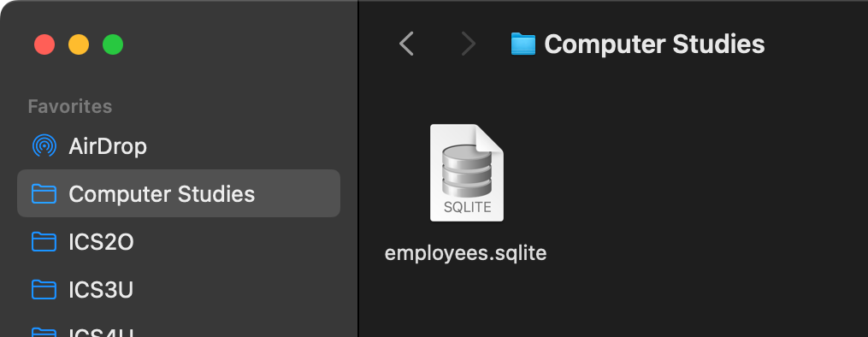The height and width of the screenshot is (337, 868).
Task: Open ICS2O by clicking its text label
Action: (101, 242)
